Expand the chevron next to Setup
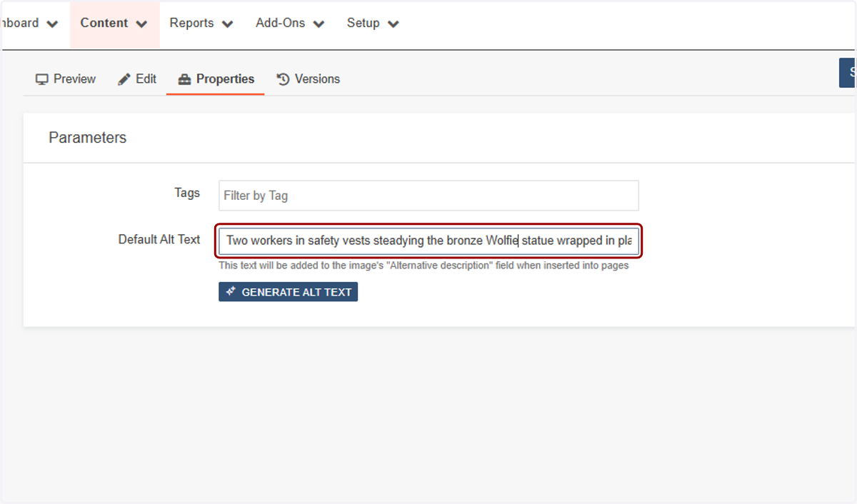The height and width of the screenshot is (504, 857). coord(393,24)
